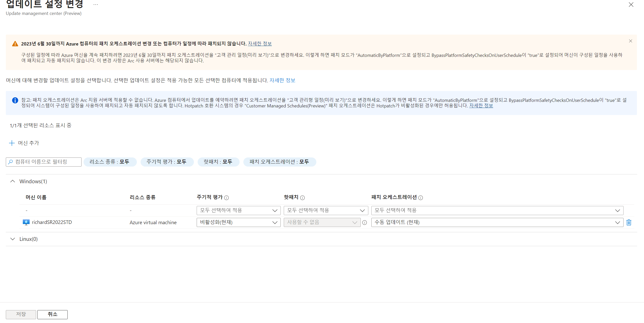
Task: Expand the Linux(0) section
Action: (x=13, y=239)
